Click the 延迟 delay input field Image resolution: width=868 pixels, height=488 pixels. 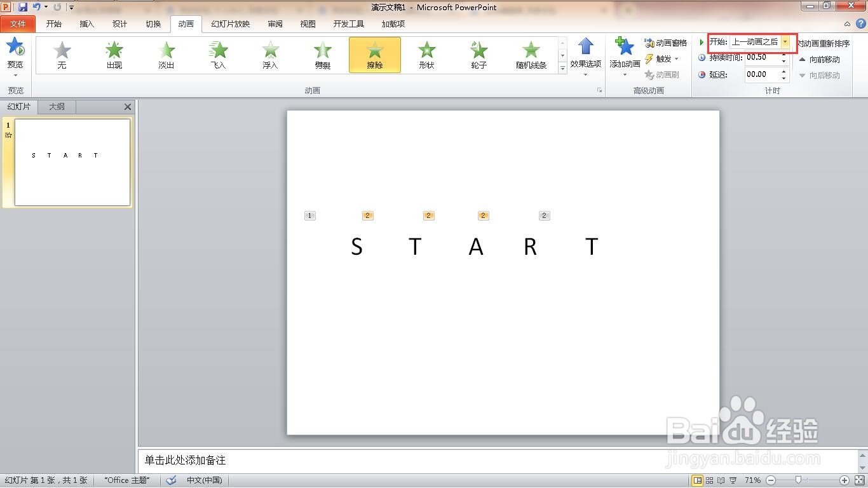click(763, 74)
